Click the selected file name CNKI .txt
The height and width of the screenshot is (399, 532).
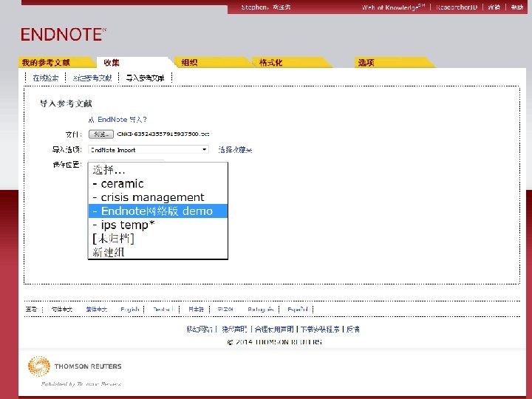click(x=163, y=134)
